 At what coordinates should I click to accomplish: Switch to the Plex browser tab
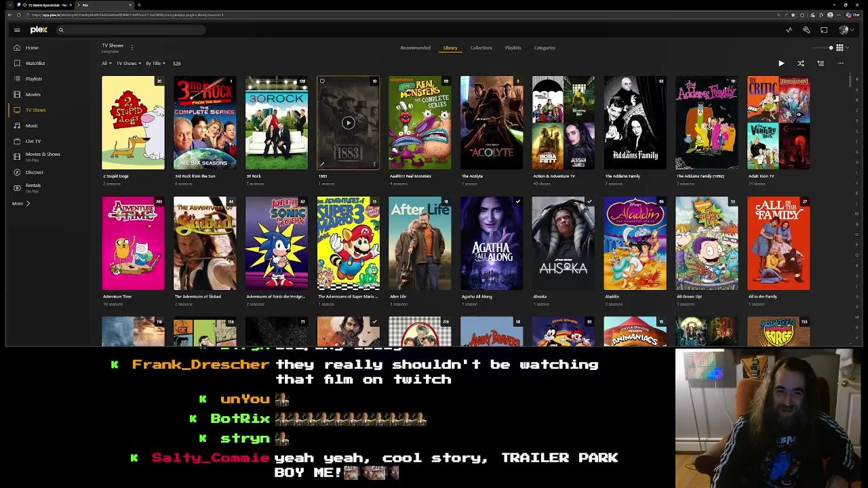coord(105,5)
